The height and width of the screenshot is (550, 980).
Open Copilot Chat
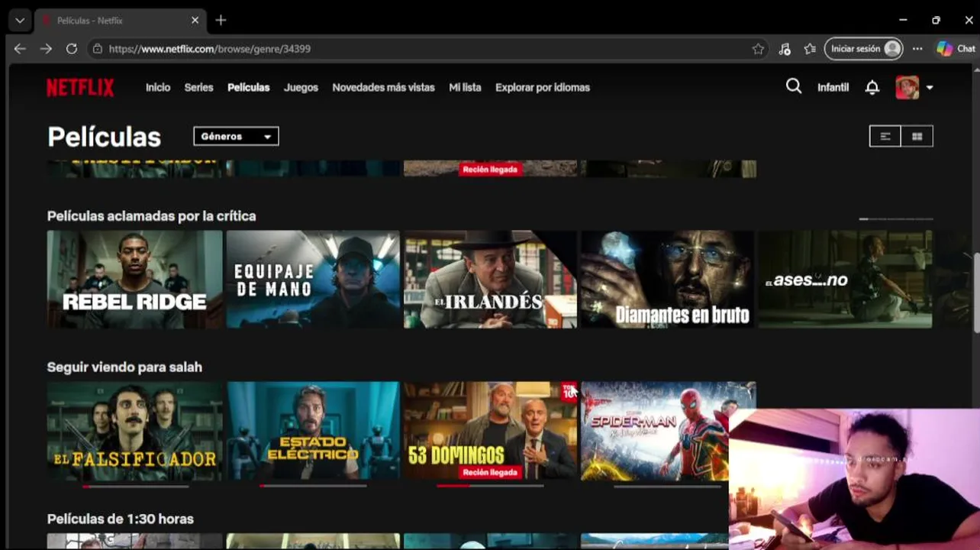[956, 49]
